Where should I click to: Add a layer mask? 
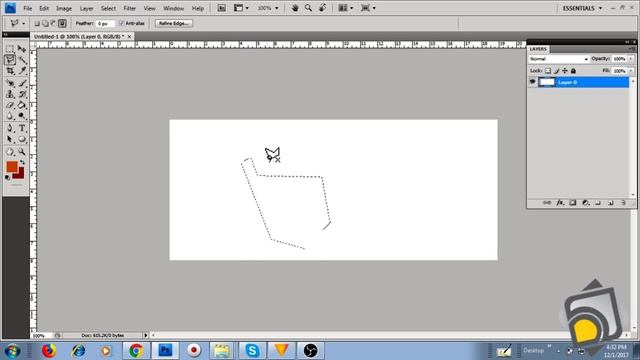[573, 203]
